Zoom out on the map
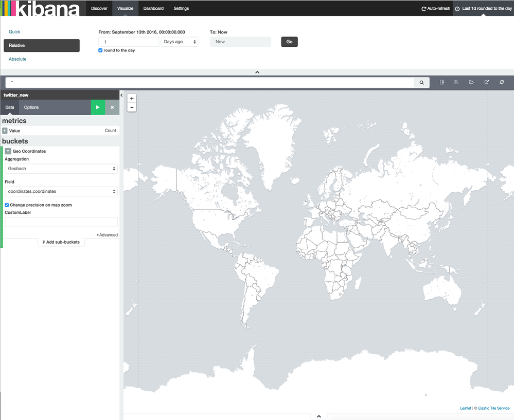The height and width of the screenshot is (420, 514). [131, 107]
